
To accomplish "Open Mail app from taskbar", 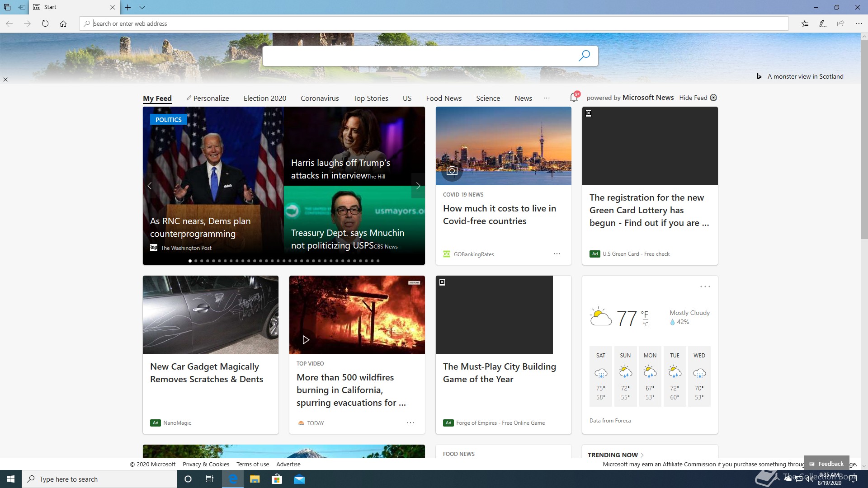I will [x=299, y=479].
